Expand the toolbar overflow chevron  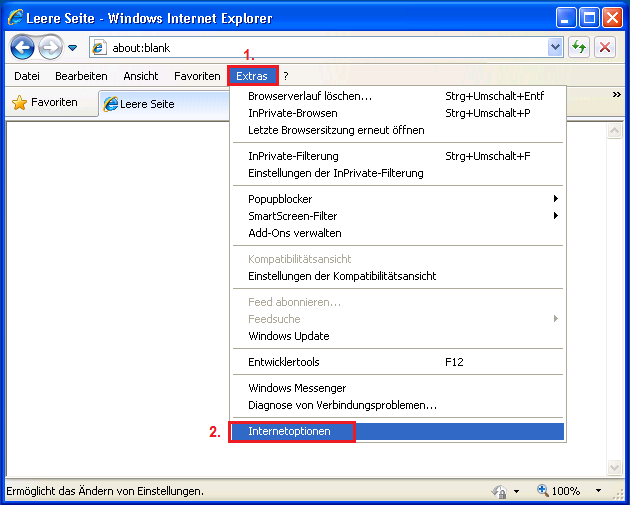(x=617, y=95)
